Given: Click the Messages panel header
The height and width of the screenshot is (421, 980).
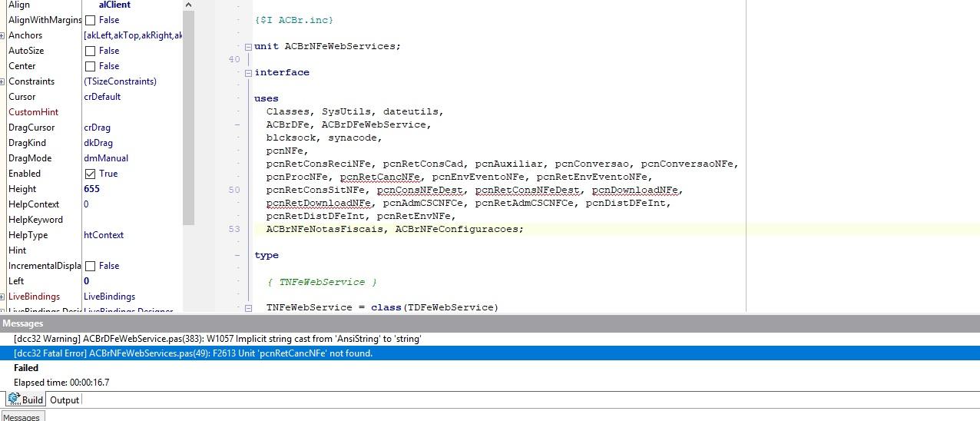Looking at the screenshot, I should click(x=490, y=323).
